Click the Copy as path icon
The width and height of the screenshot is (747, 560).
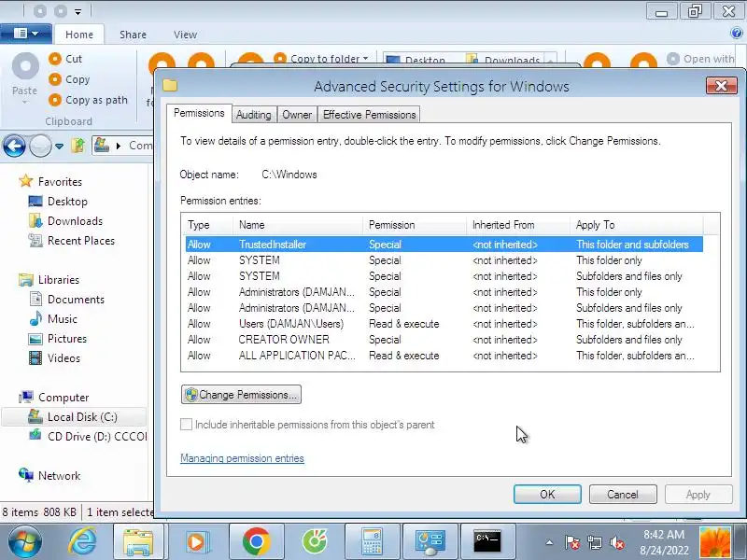point(55,100)
